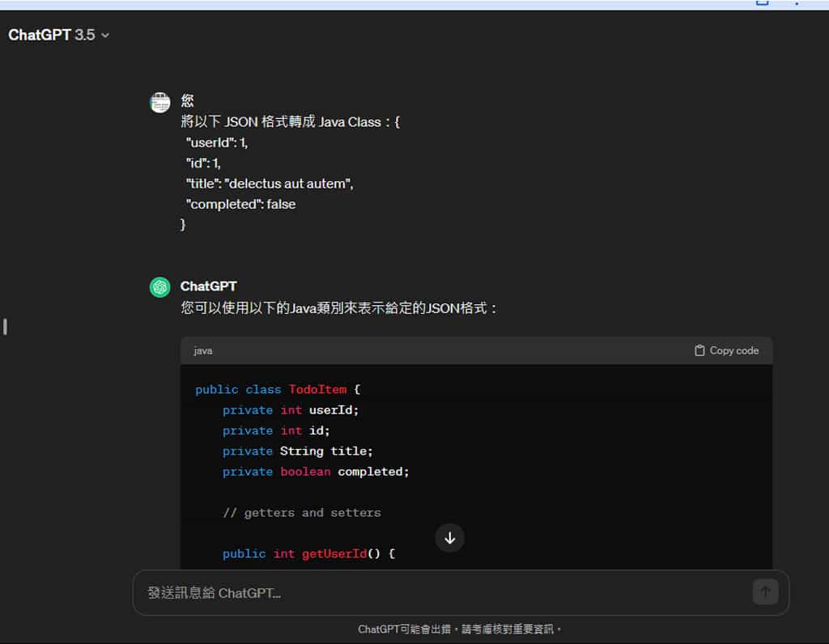Viewport: 829px width, 644px height.
Task: Click the user name '您' above the prompt
Action: pos(187,100)
